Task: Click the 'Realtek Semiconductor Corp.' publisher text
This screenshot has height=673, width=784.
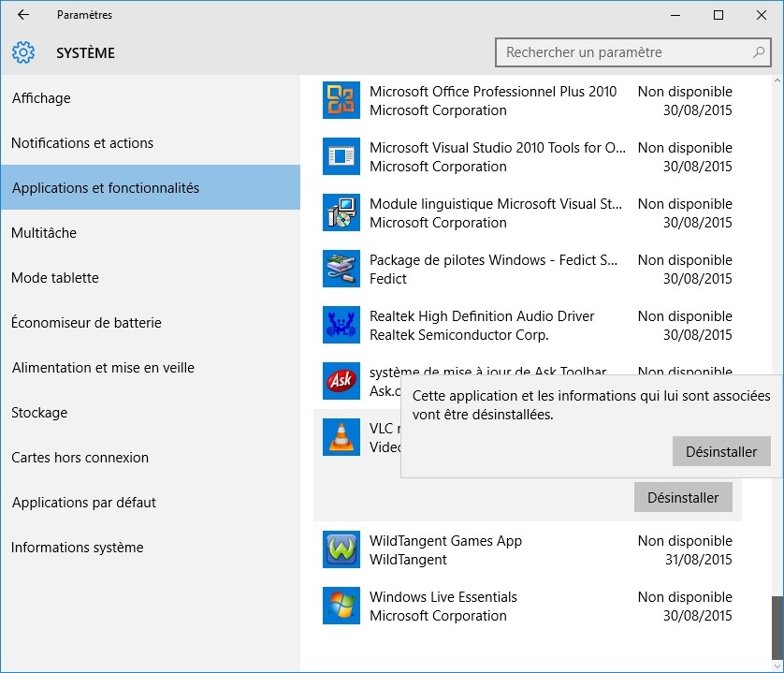Action: 459,335
